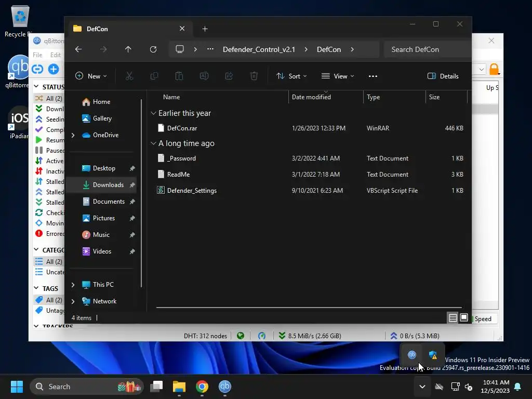Click the Copy icon in toolbar
532x399 pixels.
154,76
